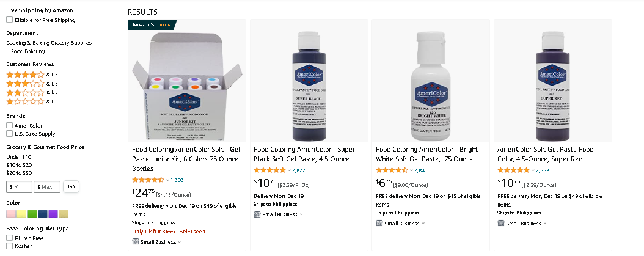The width and height of the screenshot is (644, 256).
Task: Check Eligible for Free Shipping
Action: click(x=9, y=20)
